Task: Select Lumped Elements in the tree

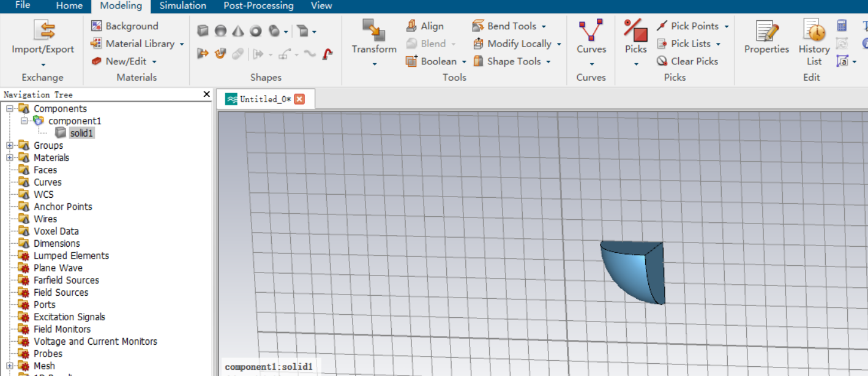Action: point(71,255)
